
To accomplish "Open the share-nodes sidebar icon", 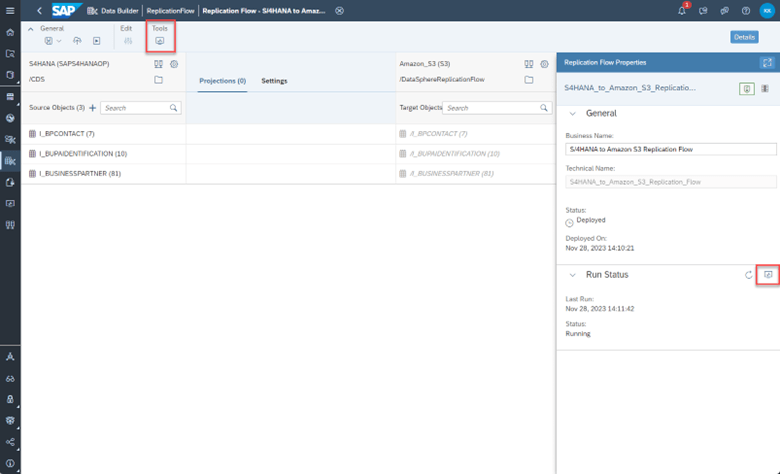I will click(x=10, y=442).
